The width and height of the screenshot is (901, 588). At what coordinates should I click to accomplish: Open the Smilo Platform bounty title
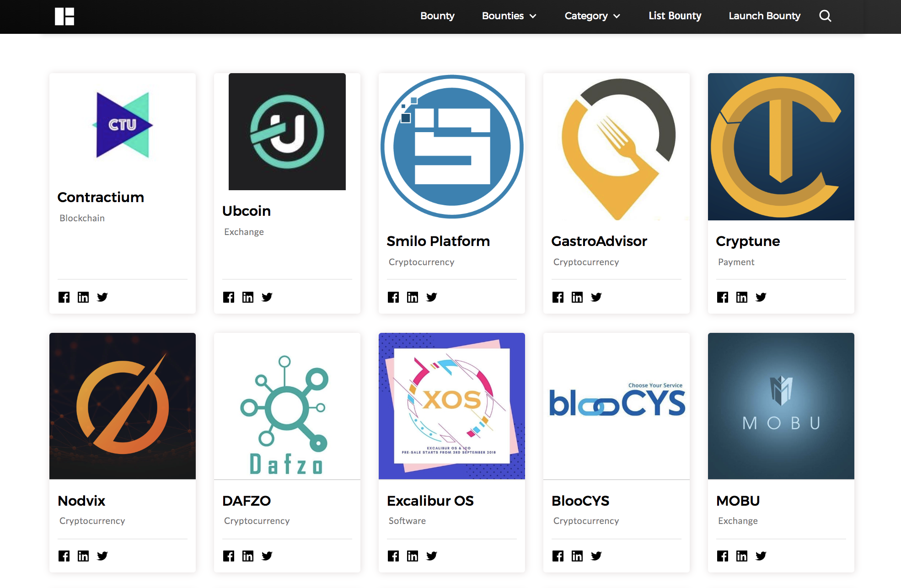pyautogui.click(x=438, y=241)
